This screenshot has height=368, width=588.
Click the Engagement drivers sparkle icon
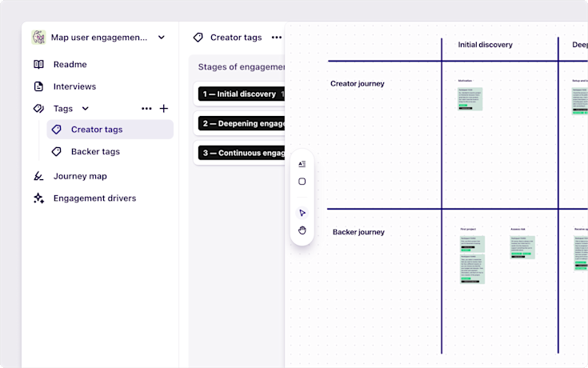(38, 198)
